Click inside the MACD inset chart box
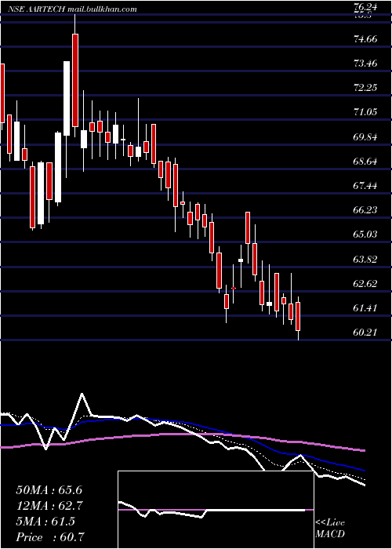Image resolution: width=392 pixels, height=549 pixels. point(216,510)
